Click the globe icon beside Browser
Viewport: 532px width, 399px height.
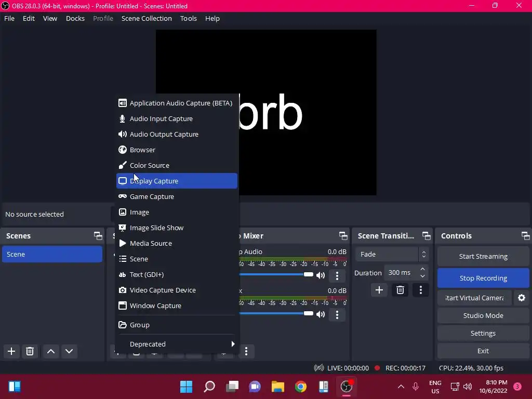click(x=123, y=150)
